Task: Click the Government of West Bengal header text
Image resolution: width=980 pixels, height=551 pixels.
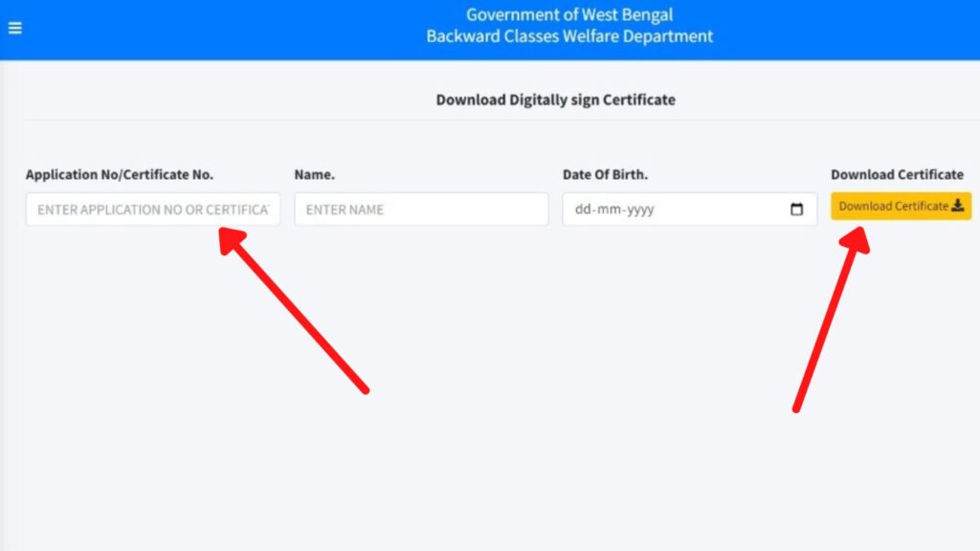Action: tap(569, 14)
